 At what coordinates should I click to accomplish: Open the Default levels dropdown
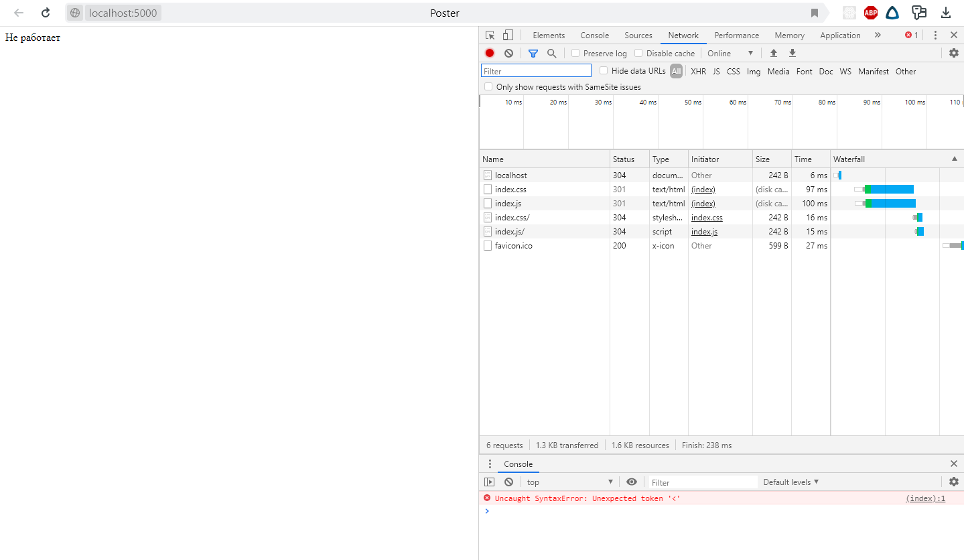[x=791, y=482]
